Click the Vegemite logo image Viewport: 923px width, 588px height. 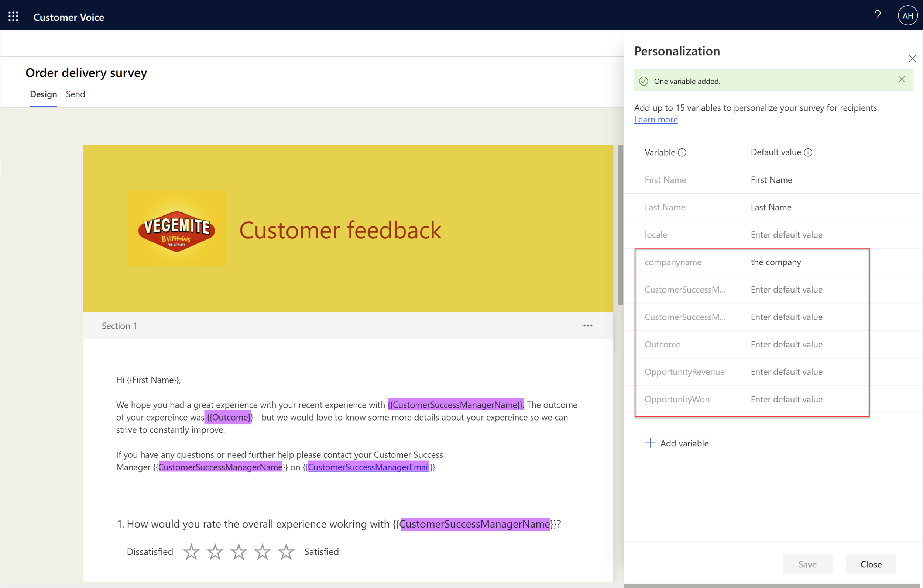177,229
